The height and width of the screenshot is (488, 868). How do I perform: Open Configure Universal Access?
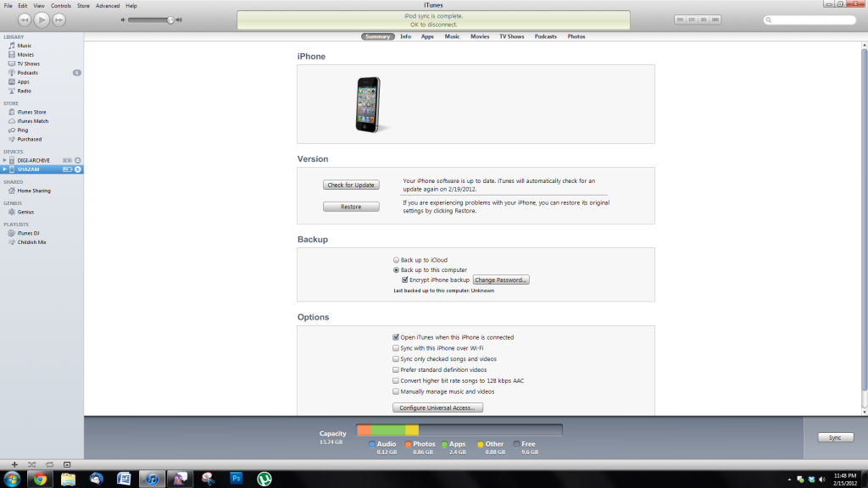tap(437, 408)
